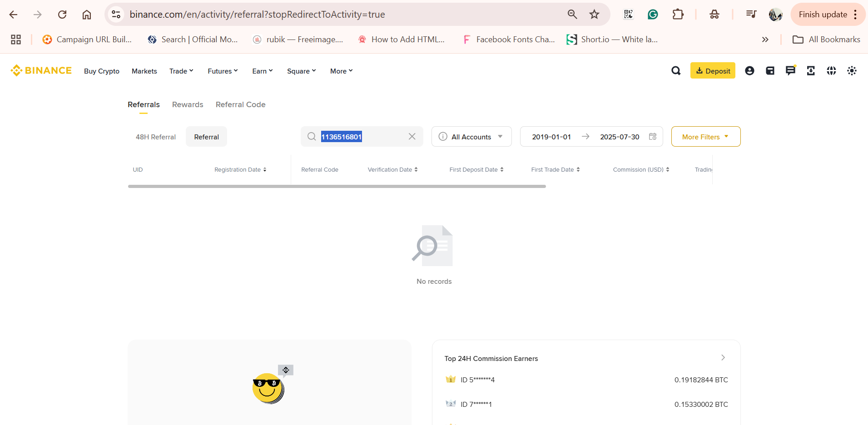Viewport: 868px width, 425px height.
Task: Click the 0.15330002 BTC value
Action: [701, 404]
